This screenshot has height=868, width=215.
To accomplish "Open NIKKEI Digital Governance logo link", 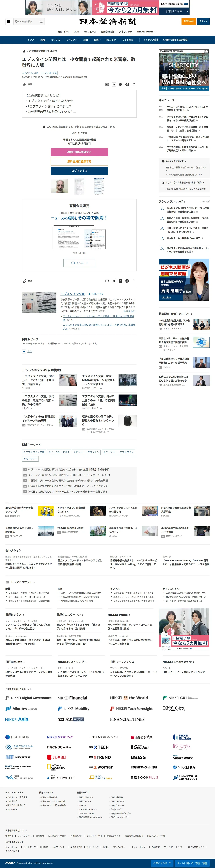I will pyautogui.click(x=29, y=698).
